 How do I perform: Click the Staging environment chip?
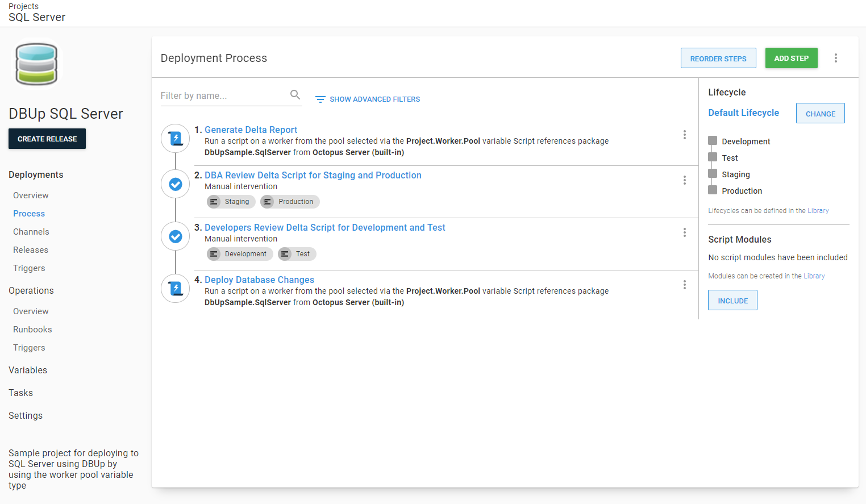231,202
